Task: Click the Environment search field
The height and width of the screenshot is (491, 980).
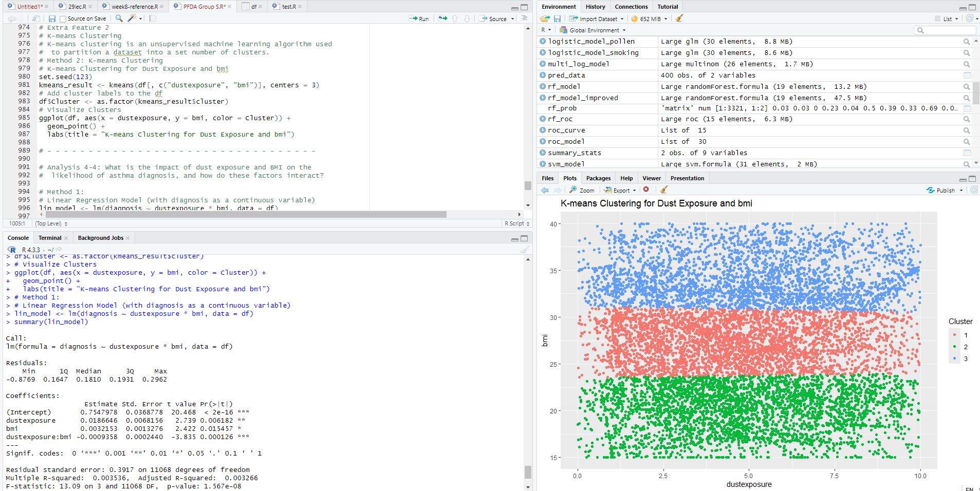Action: (945, 30)
